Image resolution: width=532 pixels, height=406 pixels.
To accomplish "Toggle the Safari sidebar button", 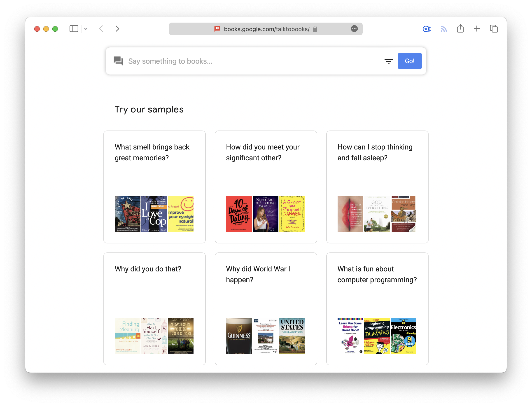I will (x=74, y=29).
